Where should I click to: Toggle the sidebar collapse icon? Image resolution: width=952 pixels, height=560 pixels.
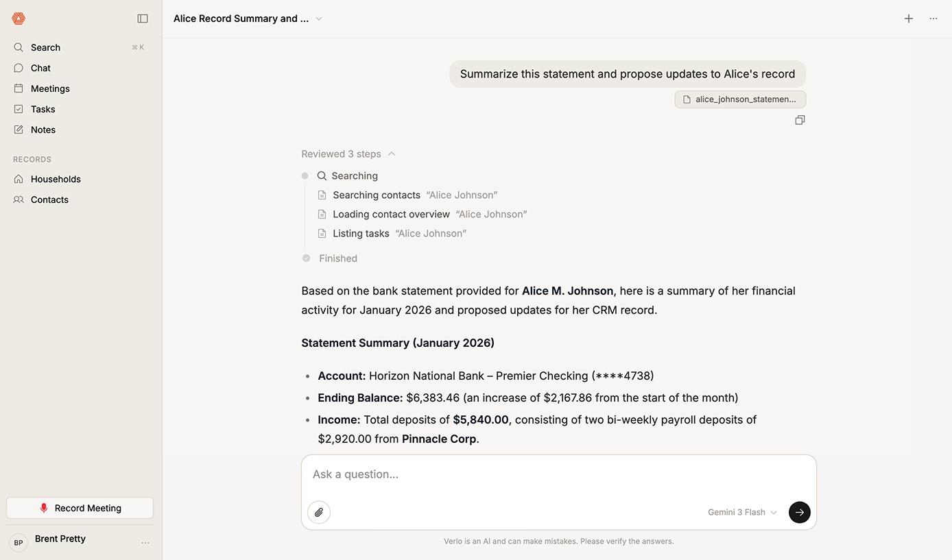tap(143, 19)
